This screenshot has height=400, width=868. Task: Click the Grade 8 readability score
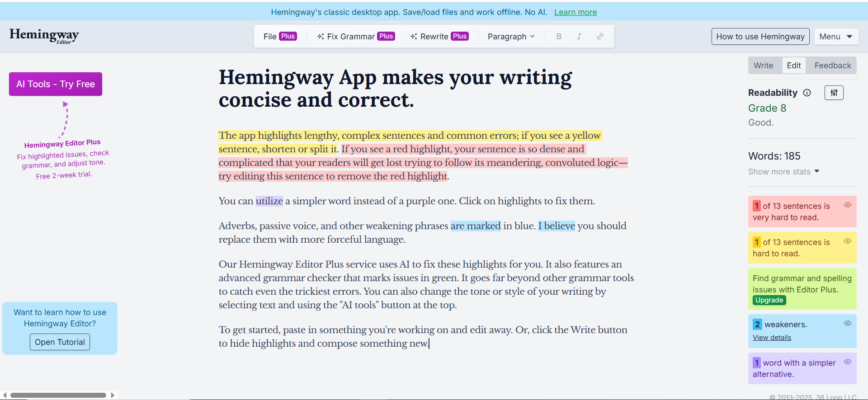767,108
